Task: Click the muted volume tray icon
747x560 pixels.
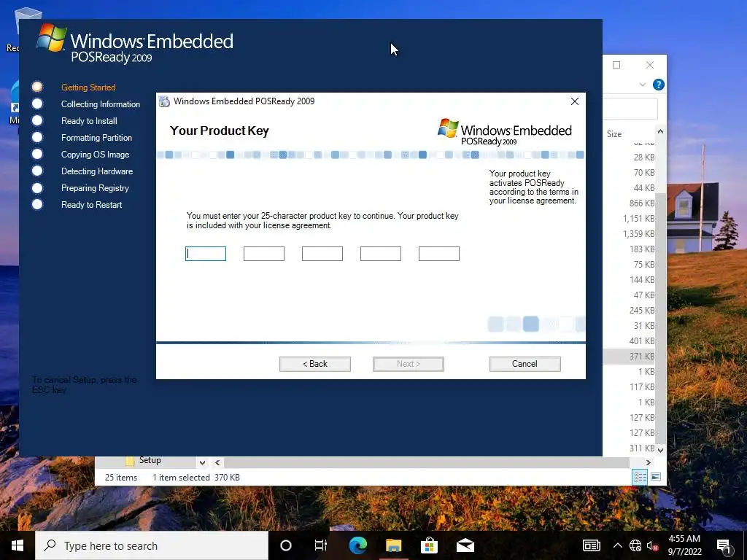Action: coord(652,545)
